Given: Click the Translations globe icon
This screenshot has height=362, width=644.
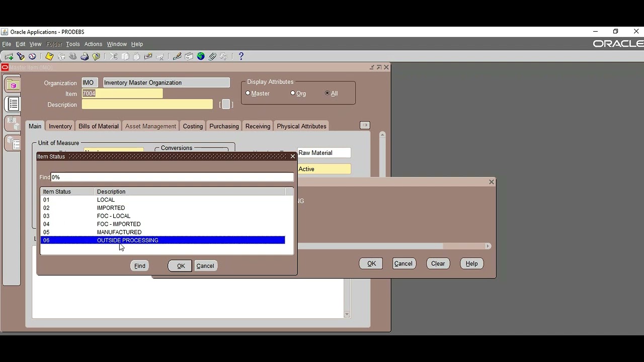Looking at the screenshot, I should click(201, 56).
